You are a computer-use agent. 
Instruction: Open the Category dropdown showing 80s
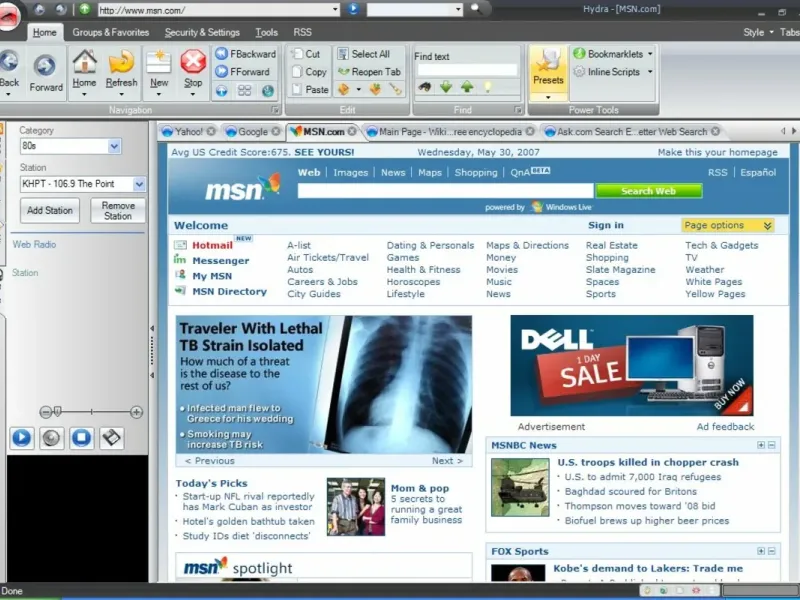(x=114, y=146)
